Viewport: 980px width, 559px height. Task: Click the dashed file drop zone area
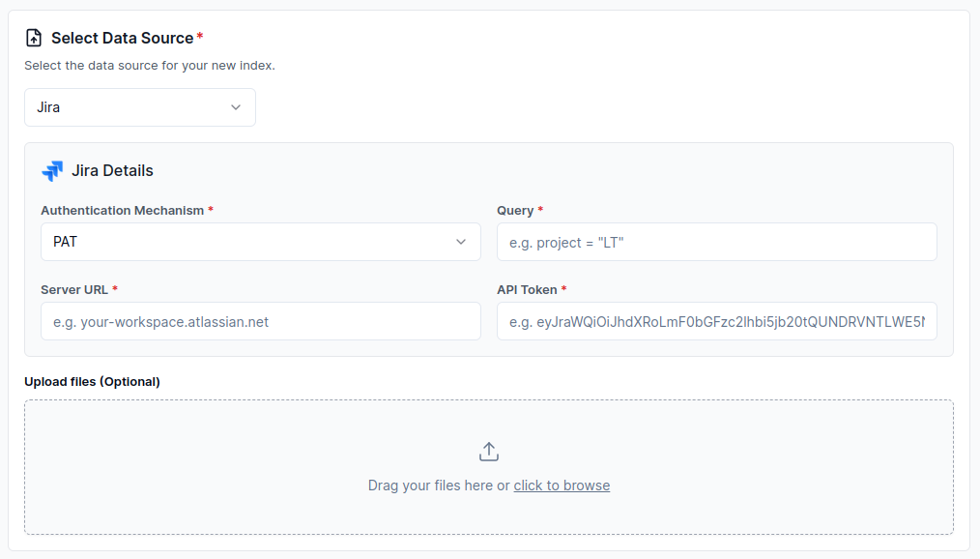pyautogui.click(x=488, y=467)
